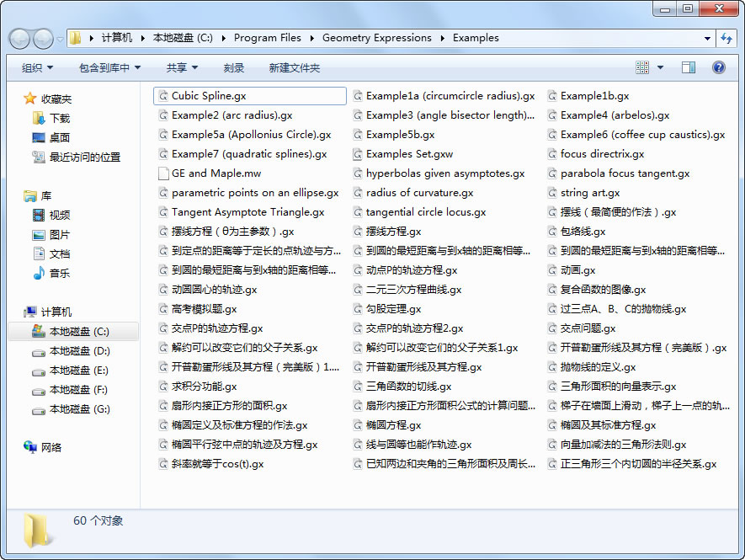Open the recent pages dropdown arrow
This screenshot has height=560, width=745.
click(60, 40)
